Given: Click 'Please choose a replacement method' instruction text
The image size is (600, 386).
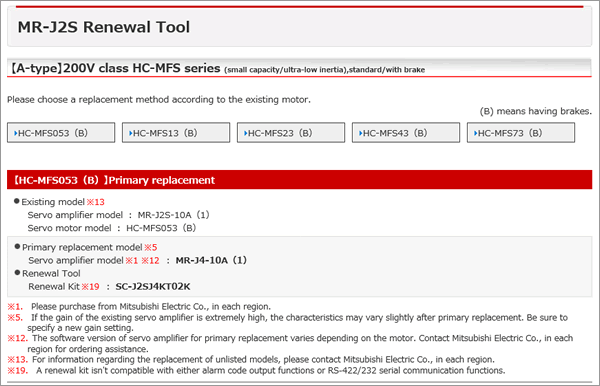Looking at the screenshot, I should click(159, 100).
